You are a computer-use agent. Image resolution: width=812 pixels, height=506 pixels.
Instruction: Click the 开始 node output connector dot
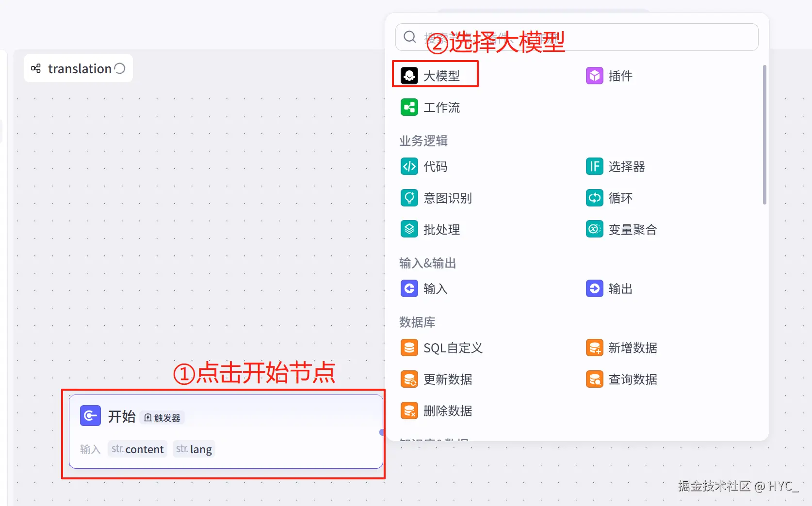tap(382, 432)
